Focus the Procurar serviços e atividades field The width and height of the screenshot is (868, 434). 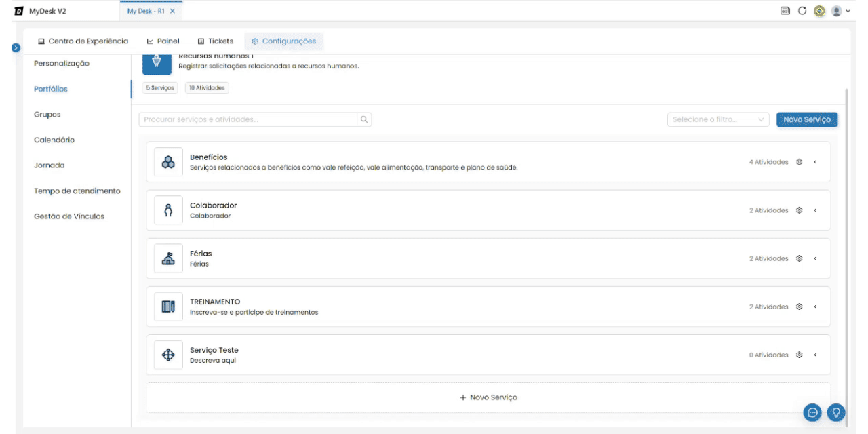click(x=248, y=119)
